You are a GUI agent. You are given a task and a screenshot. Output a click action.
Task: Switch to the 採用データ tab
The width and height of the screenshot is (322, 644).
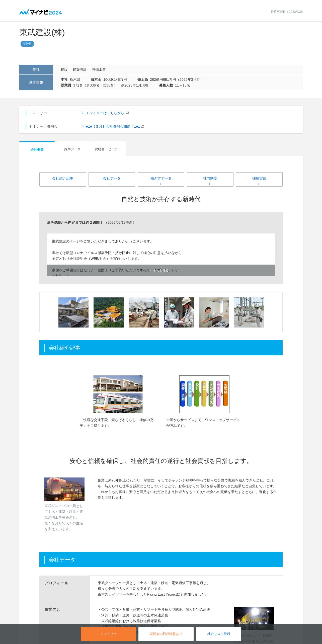72,149
